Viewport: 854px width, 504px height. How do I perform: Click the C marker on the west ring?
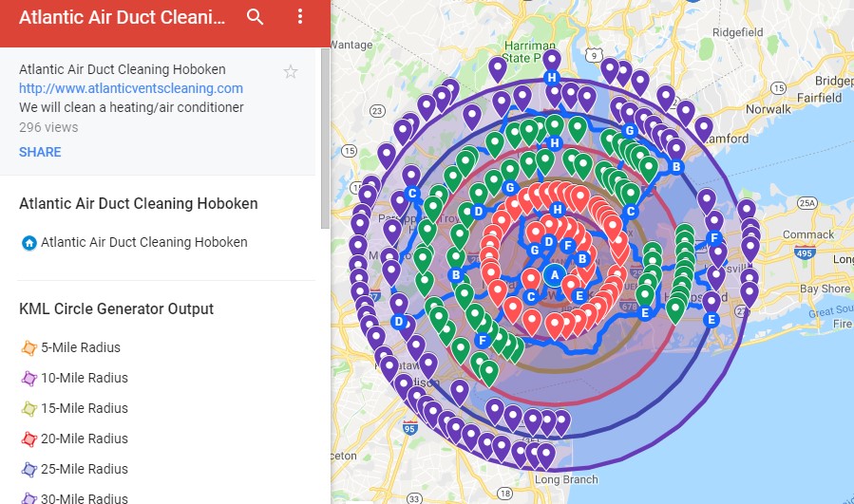[x=412, y=194]
